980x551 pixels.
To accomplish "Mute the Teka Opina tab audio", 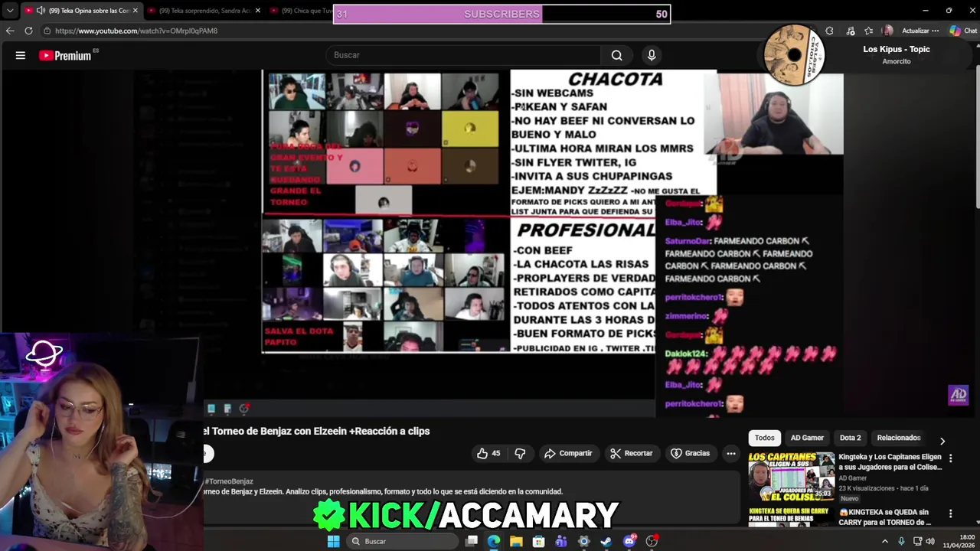I will pos(41,11).
